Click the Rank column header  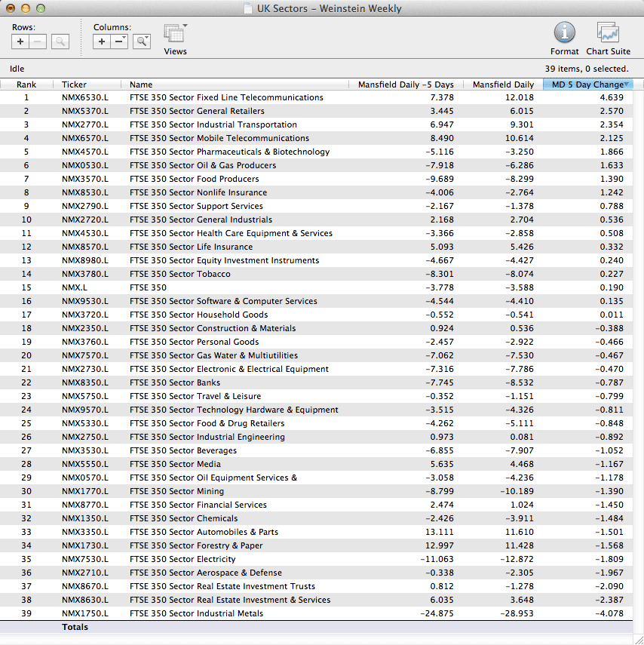click(26, 84)
